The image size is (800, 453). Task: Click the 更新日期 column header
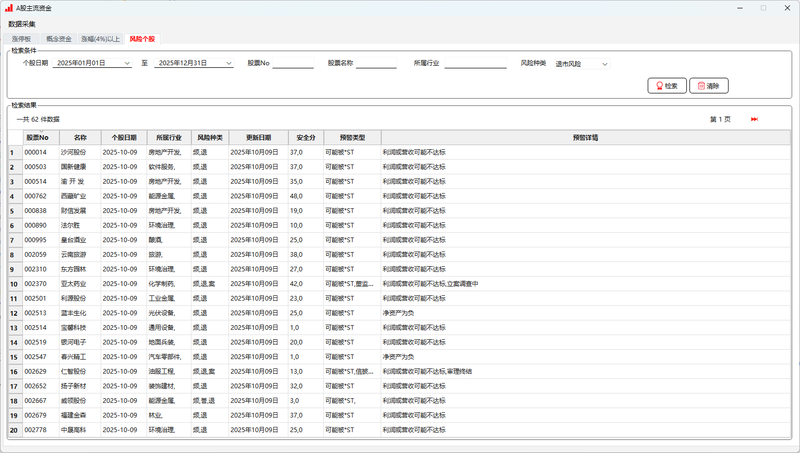click(x=258, y=137)
